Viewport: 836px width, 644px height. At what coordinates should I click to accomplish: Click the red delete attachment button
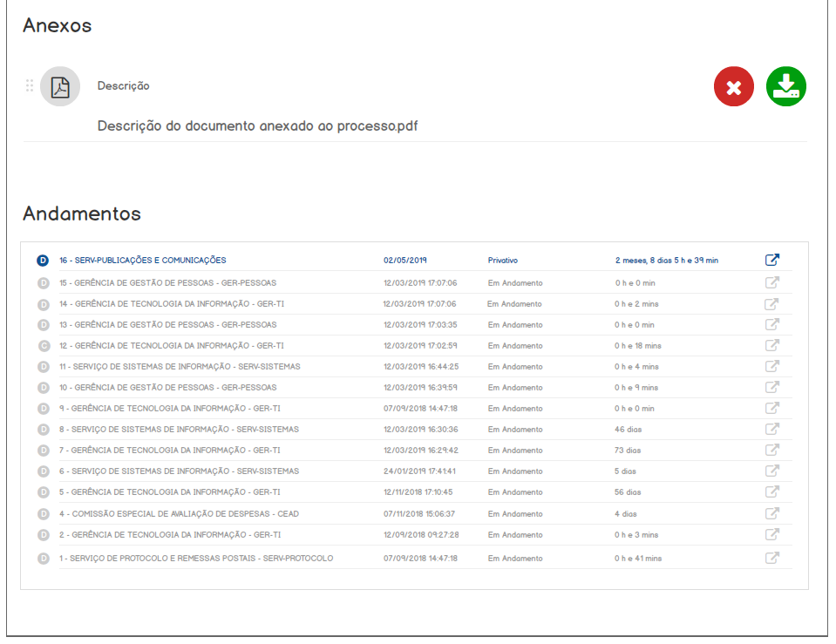tap(733, 86)
